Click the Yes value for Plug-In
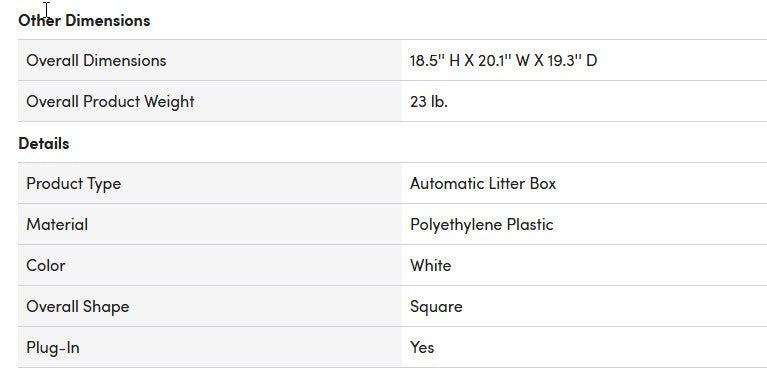 click(x=422, y=348)
